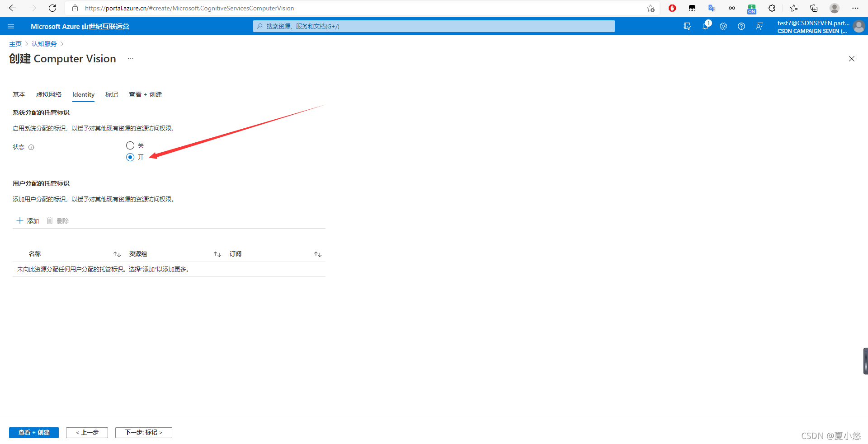The width and height of the screenshot is (868, 444).
Task: Open the browser extensions puzzle icon
Action: [772, 8]
